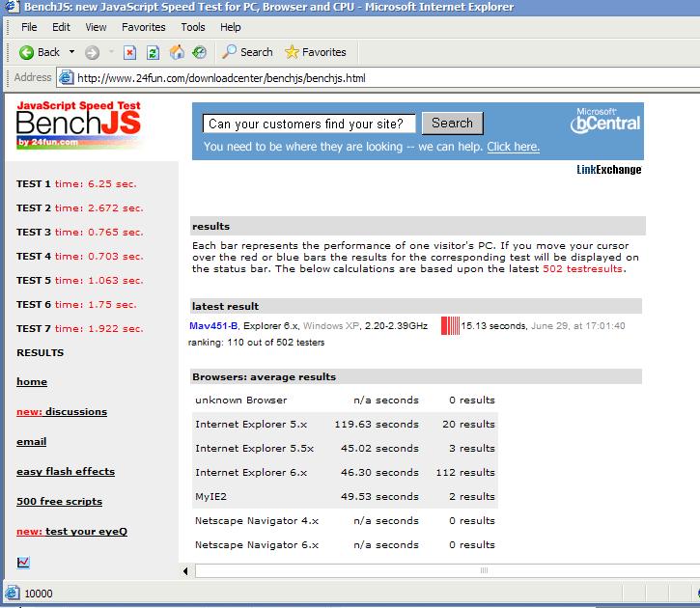Screen dimensions: 700x608
Task: Click TEST 6 time 1.75 sec.
Action: pos(76,304)
